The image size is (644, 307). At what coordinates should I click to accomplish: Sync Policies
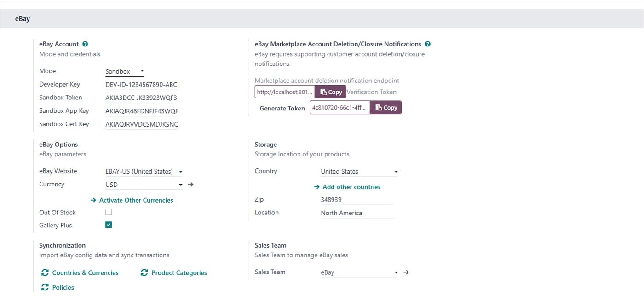pos(57,287)
